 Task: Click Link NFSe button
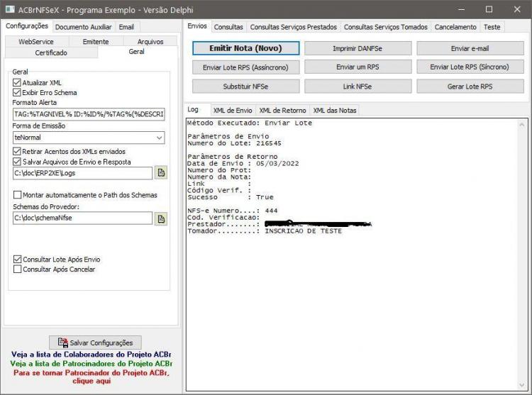point(358,87)
